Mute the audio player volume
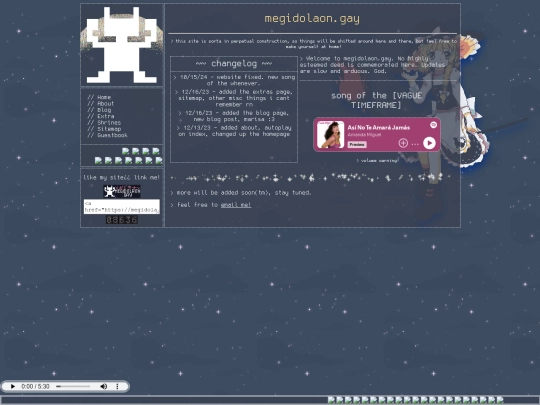Image resolution: width=540 pixels, height=405 pixels. click(103, 386)
